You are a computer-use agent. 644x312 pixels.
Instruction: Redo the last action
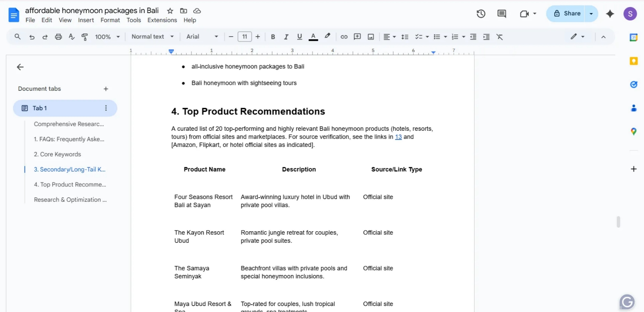[45, 37]
